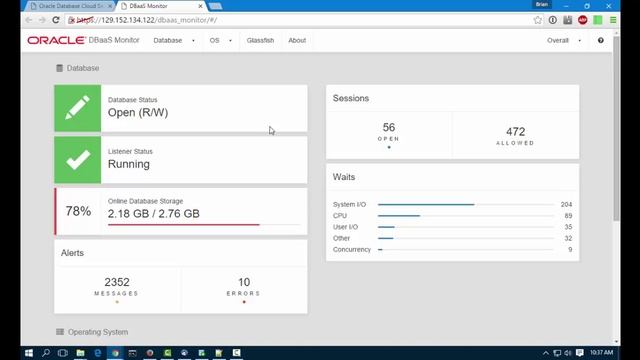Image resolution: width=640 pixels, height=360 pixels.
Task: Click the network tray icon
Action: [x=557, y=353]
